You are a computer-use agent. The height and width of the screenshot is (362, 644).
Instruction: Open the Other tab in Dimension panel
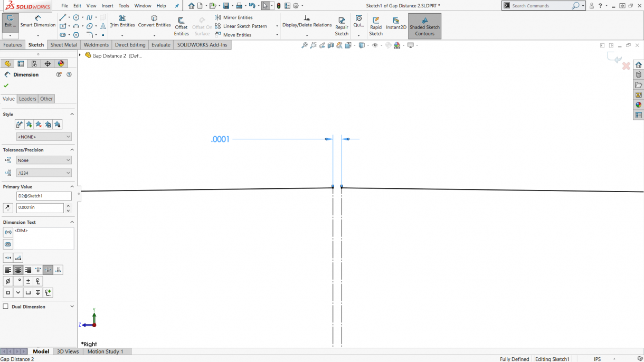click(46, 99)
